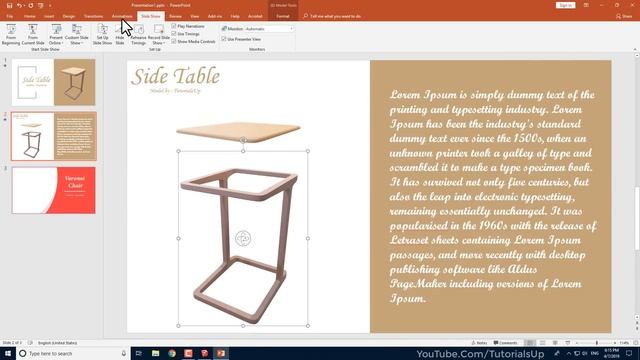Open Present Online dropdown

click(56, 34)
